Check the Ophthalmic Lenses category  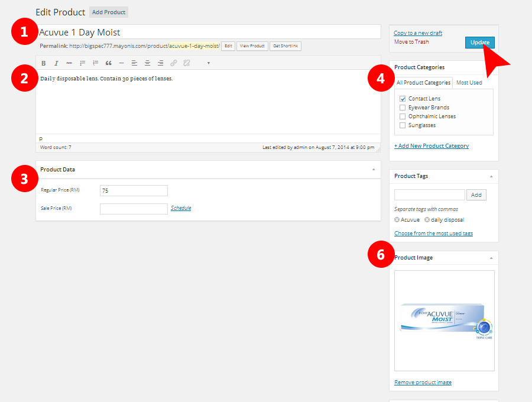403,116
